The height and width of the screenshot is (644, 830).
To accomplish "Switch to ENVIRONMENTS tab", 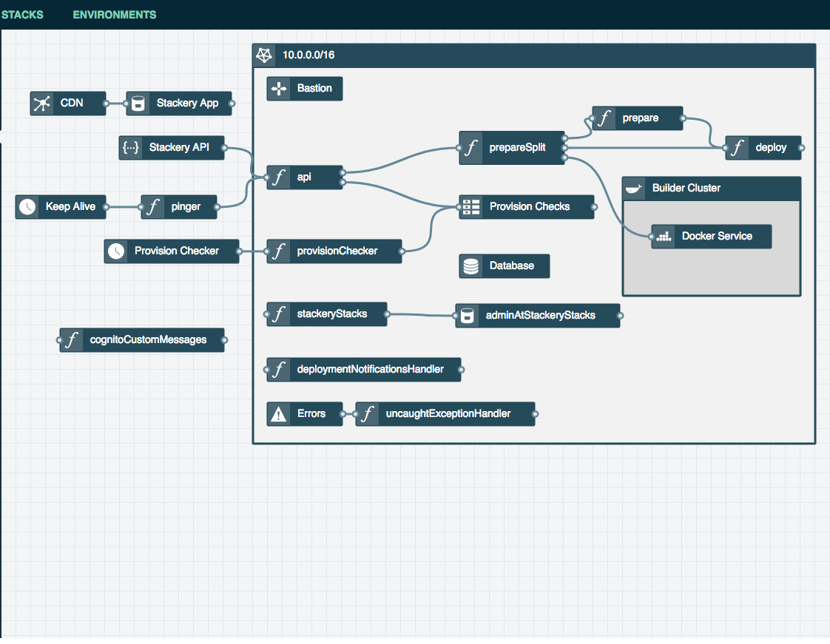I will coord(115,15).
